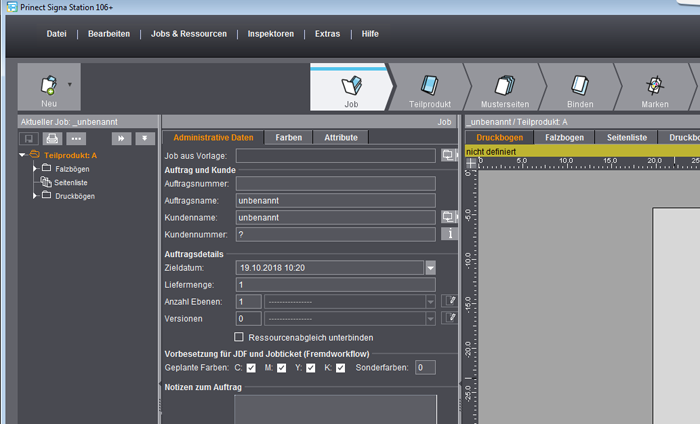Uncheck the Y planned color checkbox
700x424 pixels.
[x=311, y=368]
